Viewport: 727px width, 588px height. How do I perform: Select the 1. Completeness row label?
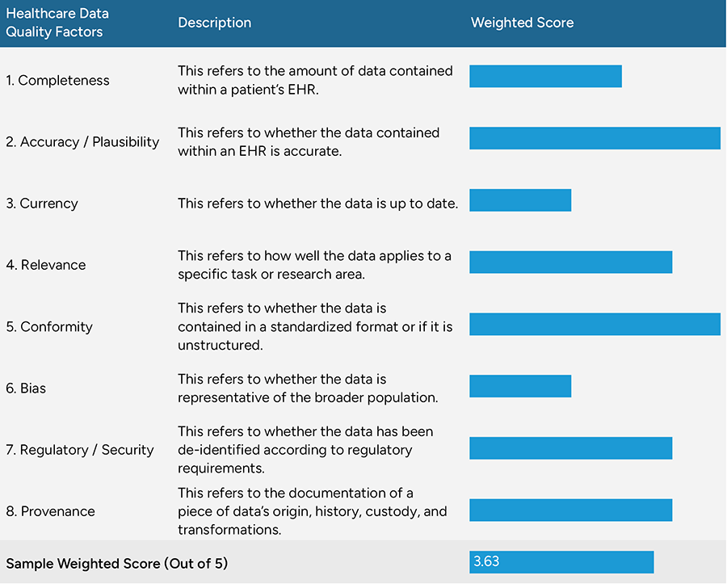pyautogui.click(x=57, y=80)
